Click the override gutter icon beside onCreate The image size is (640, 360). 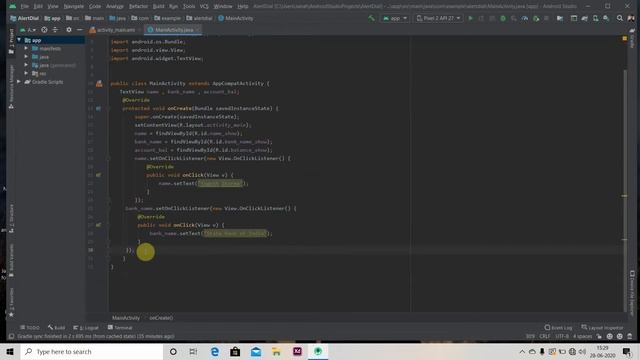pyautogui.click(x=98, y=109)
